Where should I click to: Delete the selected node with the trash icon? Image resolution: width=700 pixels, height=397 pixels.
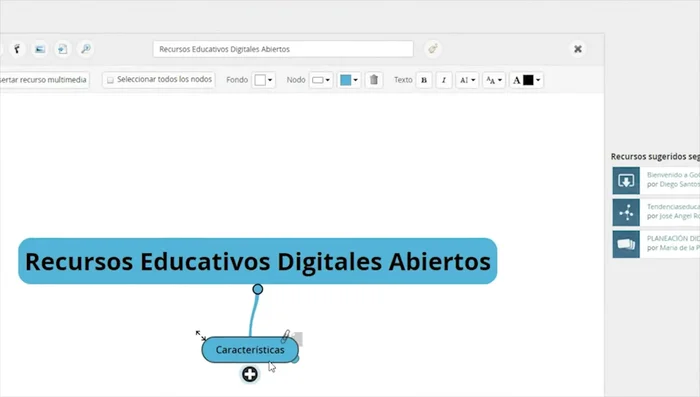(374, 80)
